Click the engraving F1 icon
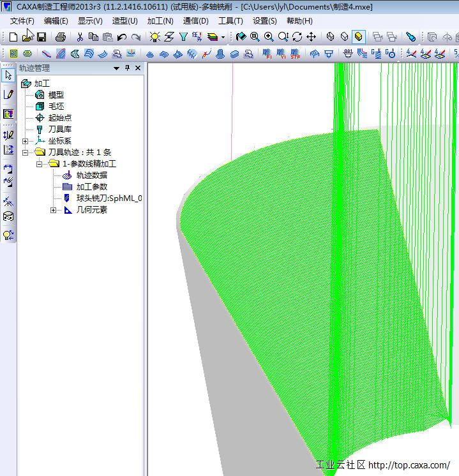This screenshot has width=459, height=476. click(267, 54)
